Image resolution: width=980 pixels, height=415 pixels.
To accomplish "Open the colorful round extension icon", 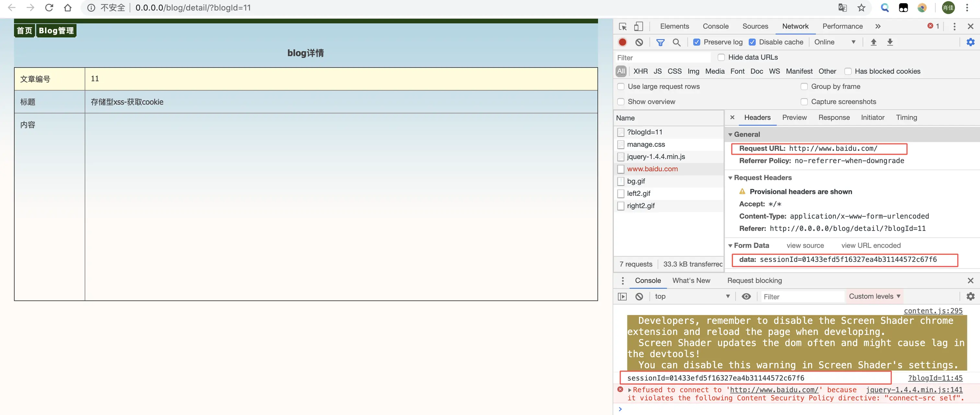I will click(922, 7).
